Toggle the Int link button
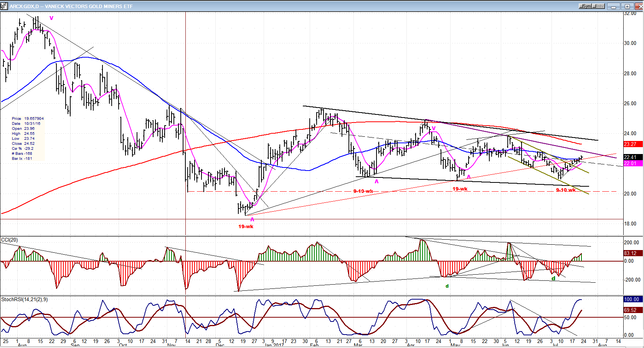 (x=598, y=6)
